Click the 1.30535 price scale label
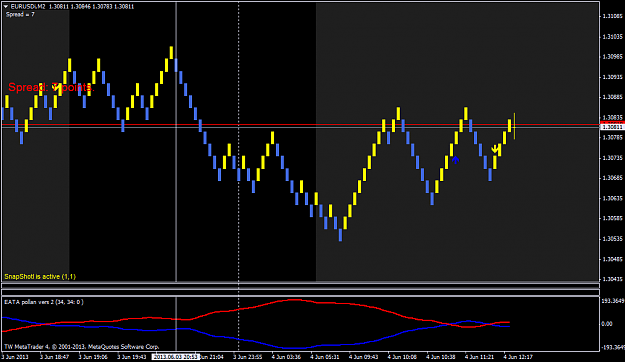The image size is (625, 362). tap(613, 239)
